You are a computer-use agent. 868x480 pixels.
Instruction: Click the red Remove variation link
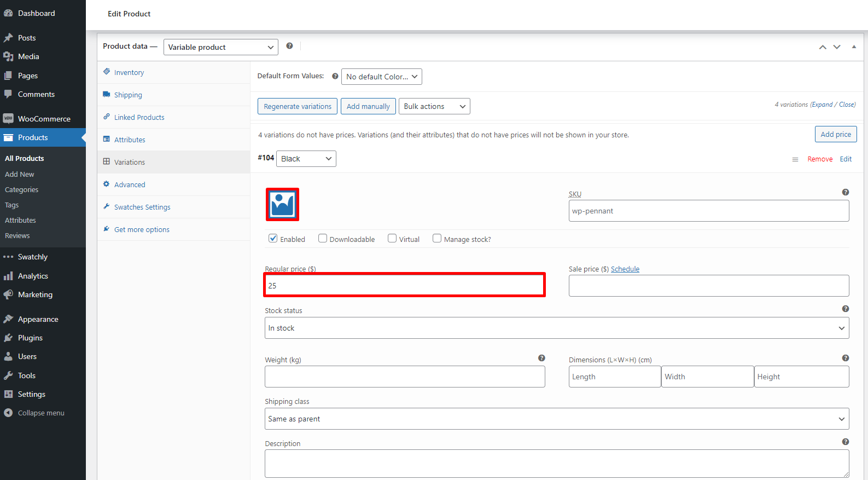[819, 159]
